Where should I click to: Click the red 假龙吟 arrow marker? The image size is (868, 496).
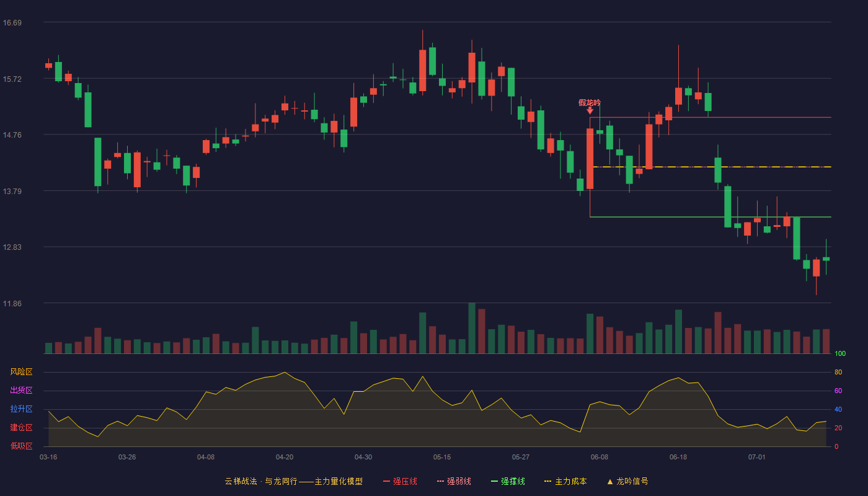pos(590,111)
